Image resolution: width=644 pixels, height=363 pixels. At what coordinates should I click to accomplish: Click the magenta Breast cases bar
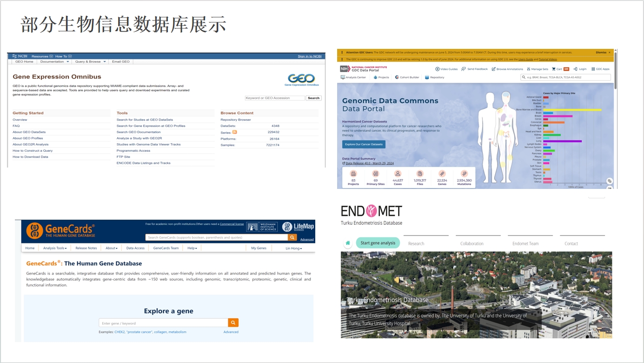coord(558,116)
